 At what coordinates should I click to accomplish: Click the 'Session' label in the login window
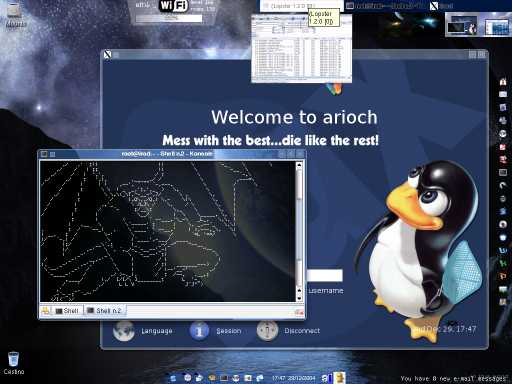click(x=228, y=331)
